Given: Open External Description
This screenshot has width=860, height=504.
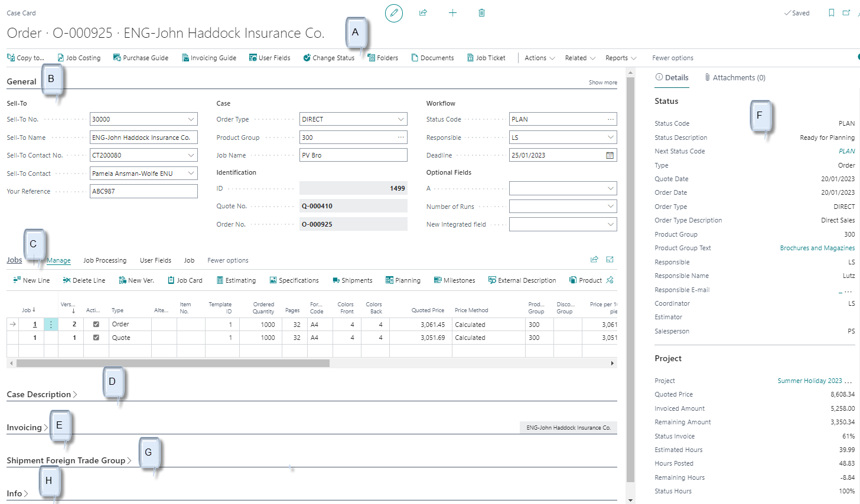Looking at the screenshot, I should pyautogui.click(x=522, y=280).
